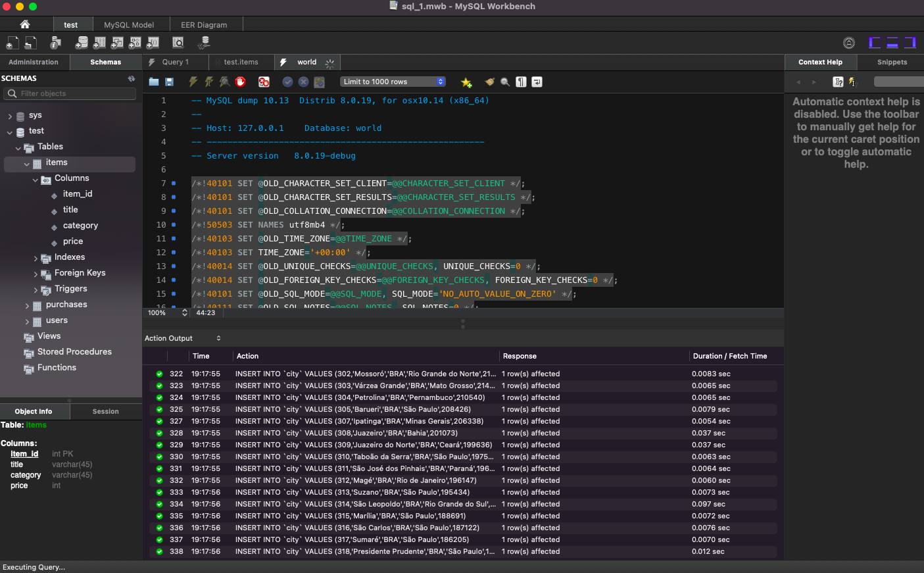
Task: Save the script to file
Action: (x=169, y=82)
